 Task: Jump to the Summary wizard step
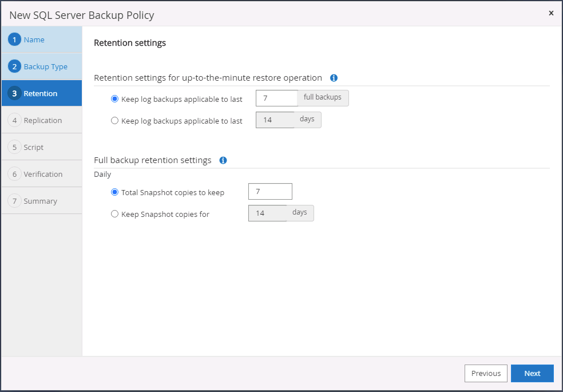click(x=40, y=201)
